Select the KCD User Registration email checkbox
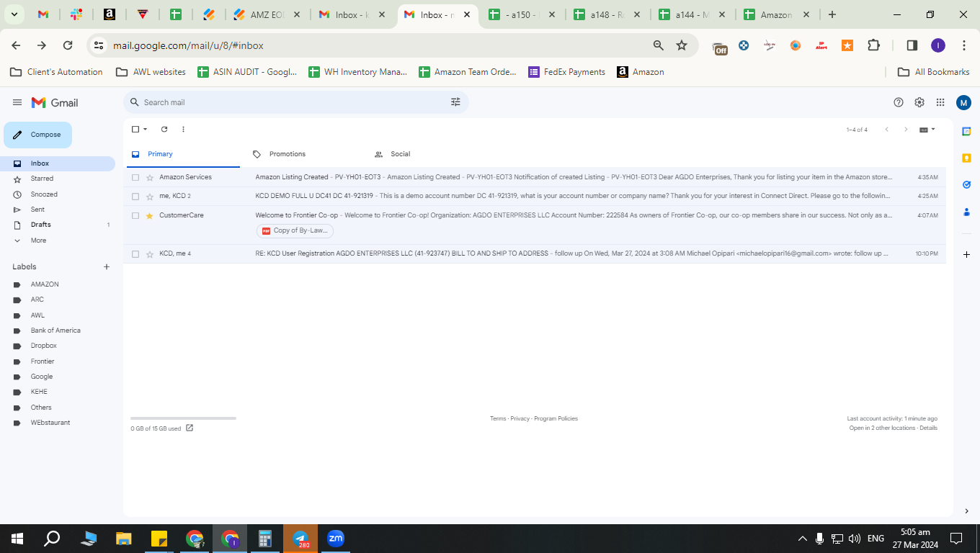This screenshot has width=980, height=553. coord(135,253)
